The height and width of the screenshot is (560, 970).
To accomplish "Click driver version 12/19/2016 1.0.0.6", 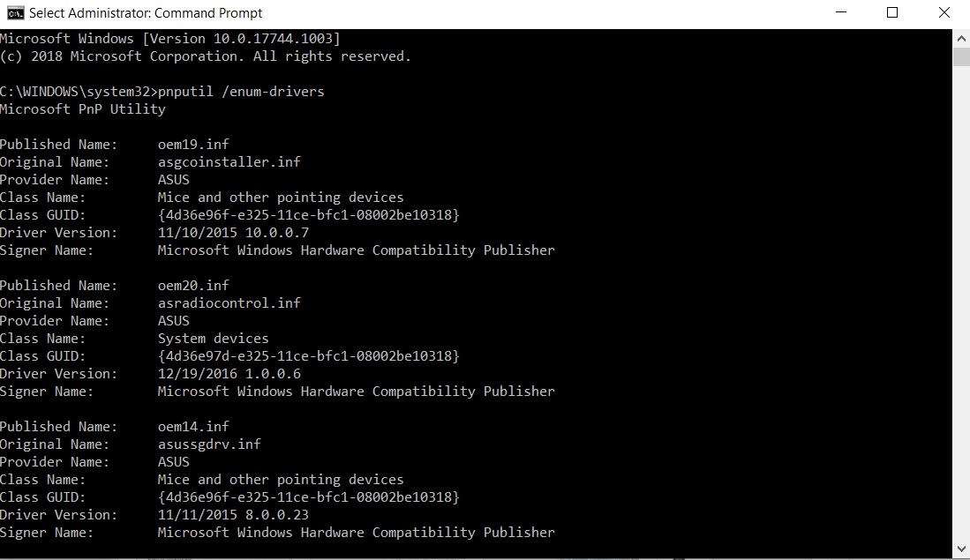I will tap(229, 374).
